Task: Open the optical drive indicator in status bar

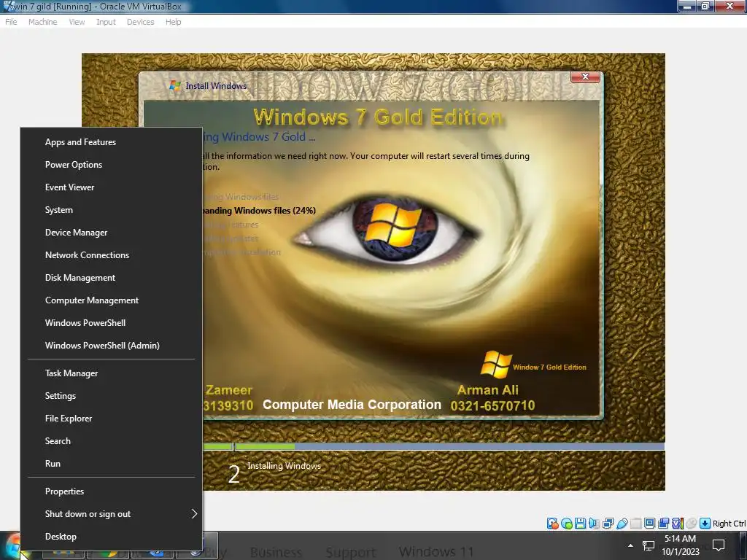Action: click(566, 524)
